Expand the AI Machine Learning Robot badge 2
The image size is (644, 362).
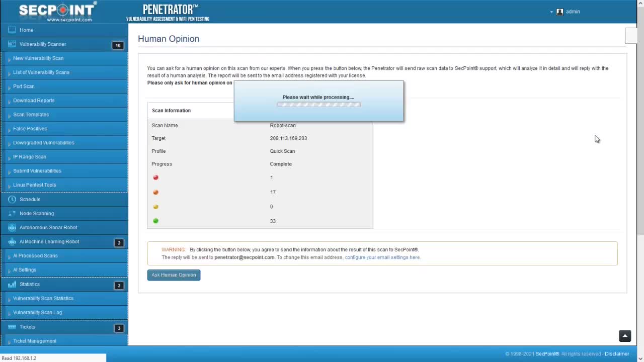[119, 243]
